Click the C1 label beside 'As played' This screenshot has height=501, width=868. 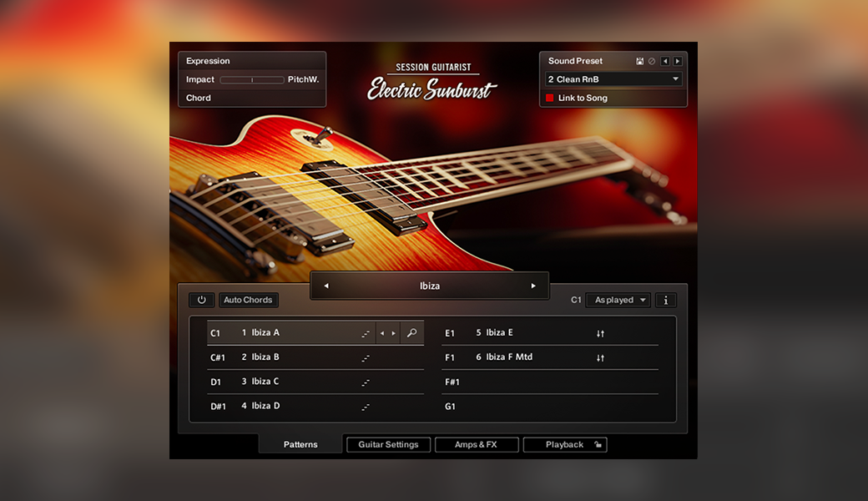pos(576,300)
